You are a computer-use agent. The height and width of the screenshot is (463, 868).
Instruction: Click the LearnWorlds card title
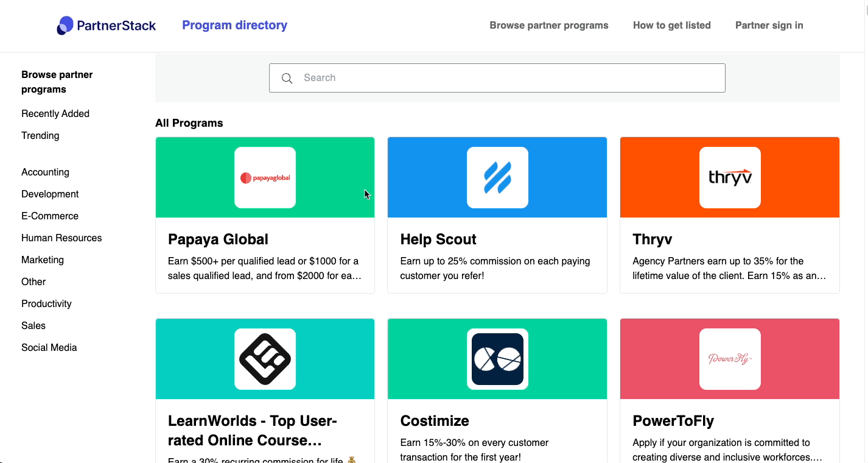tap(253, 431)
